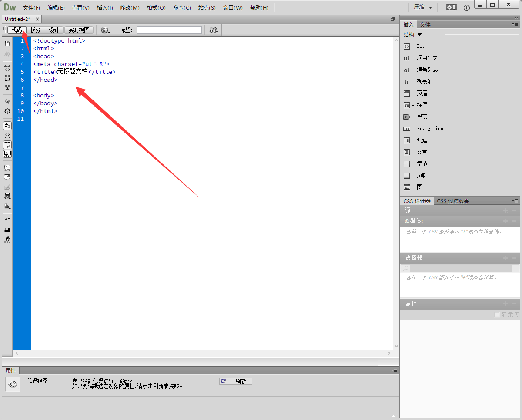522x420 pixels.
Task: Insert a Navigation element from the panel
Action: (429, 128)
